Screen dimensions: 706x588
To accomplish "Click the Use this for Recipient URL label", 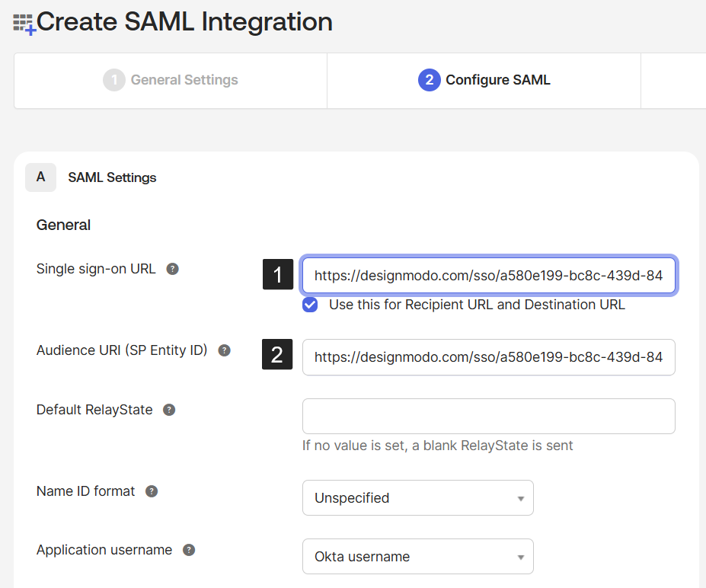I will [477, 305].
